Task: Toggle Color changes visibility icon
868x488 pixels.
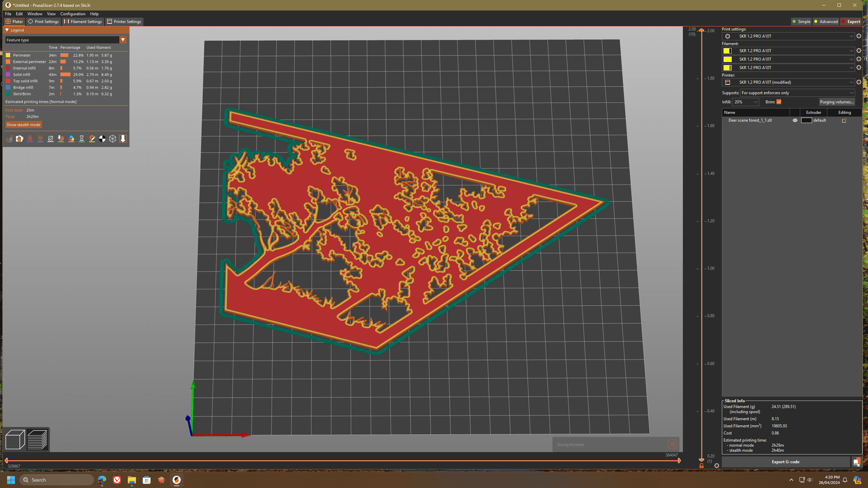Action: (x=71, y=139)
